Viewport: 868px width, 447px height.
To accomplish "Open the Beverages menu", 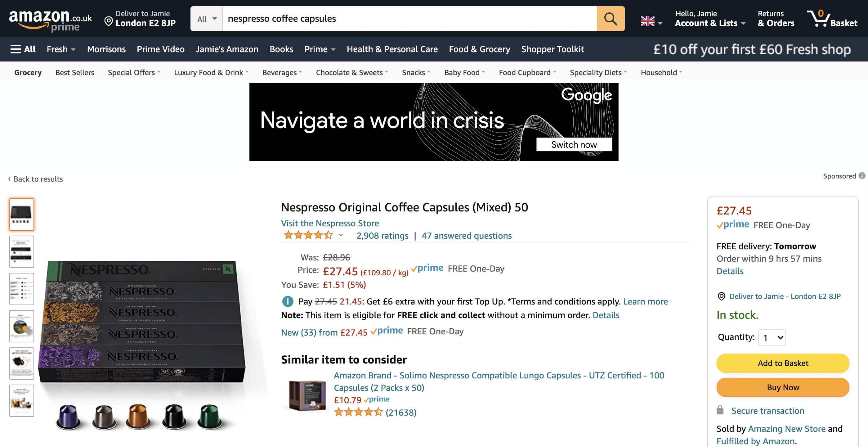I will coord(282,72).
